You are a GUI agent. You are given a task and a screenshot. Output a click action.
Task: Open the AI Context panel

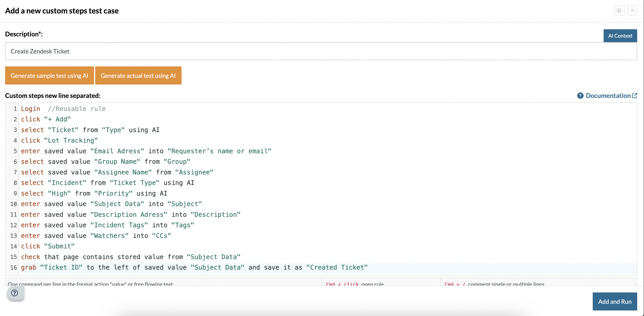coord(620,36)
